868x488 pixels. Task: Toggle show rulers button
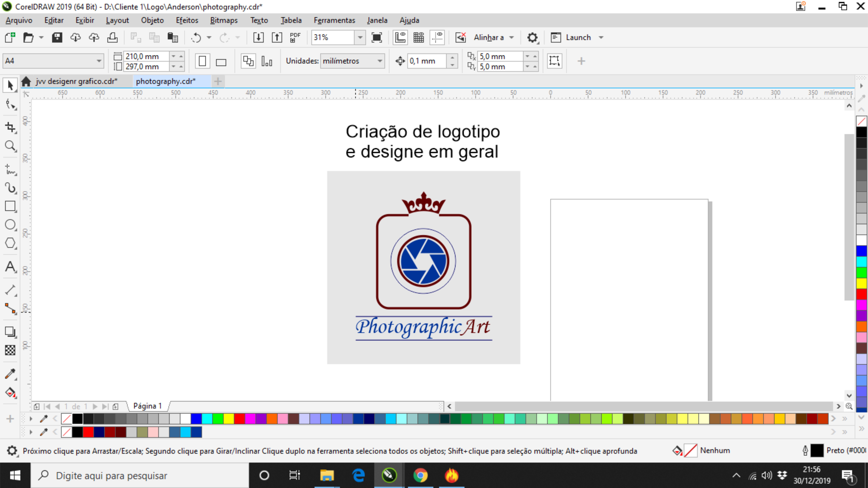(x=400, y=37)
